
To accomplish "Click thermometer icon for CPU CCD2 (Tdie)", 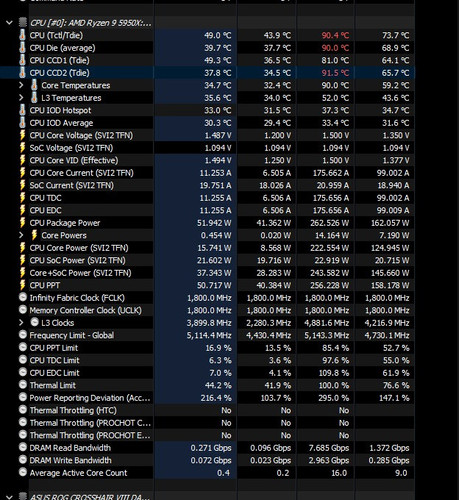I will 22,73.
